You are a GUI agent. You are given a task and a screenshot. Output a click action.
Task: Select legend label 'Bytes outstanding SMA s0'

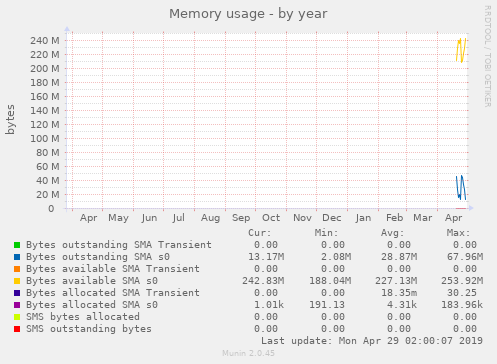pos(98,257)
